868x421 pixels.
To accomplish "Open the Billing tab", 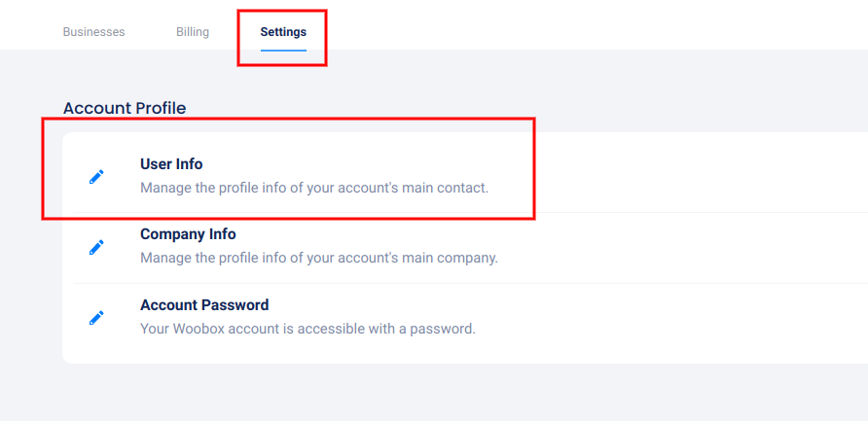I will pyautogui.click(x=193, y=32).
